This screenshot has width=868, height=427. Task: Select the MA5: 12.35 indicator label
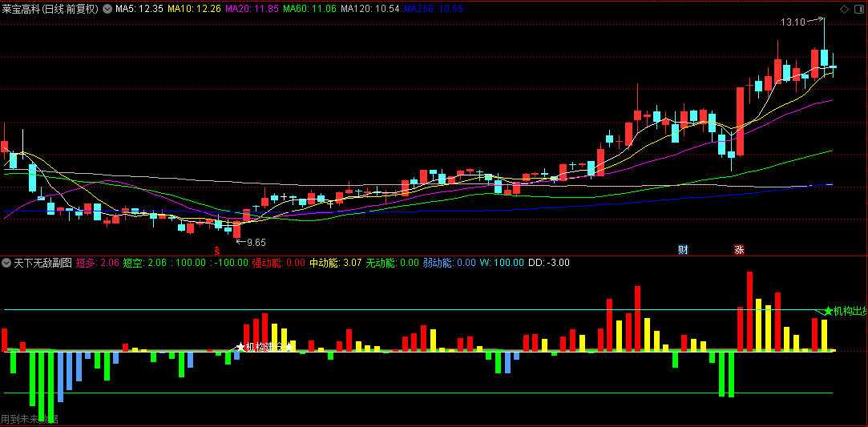pos(139,9)
